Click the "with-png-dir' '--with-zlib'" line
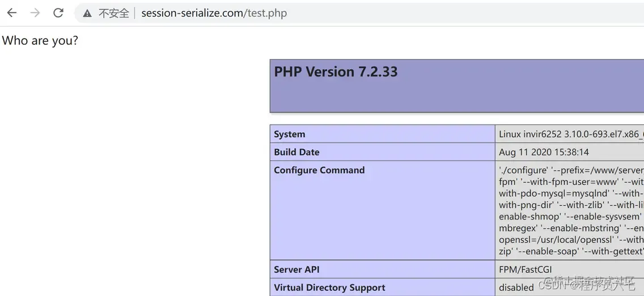Viewport: 644px width, 296px height. click(x=571, y=205)
